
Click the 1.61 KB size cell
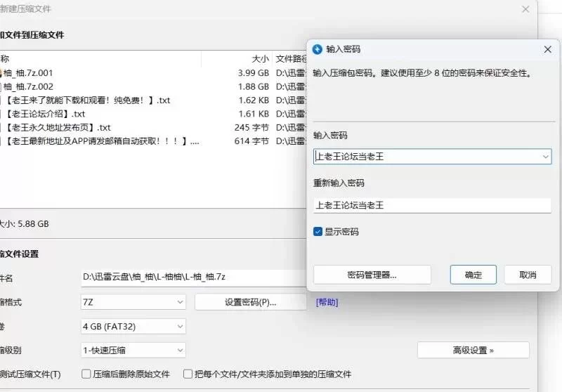click(x=254, y=114)
